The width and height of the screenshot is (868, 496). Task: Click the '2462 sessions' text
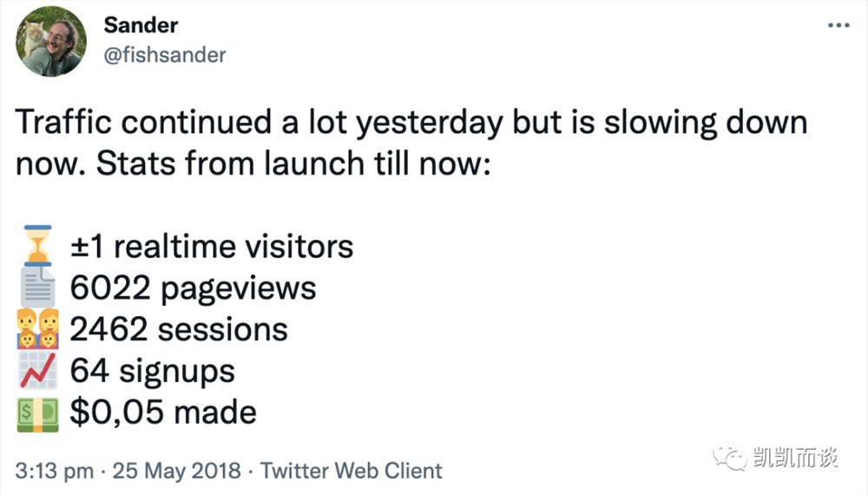click(179, 329)
